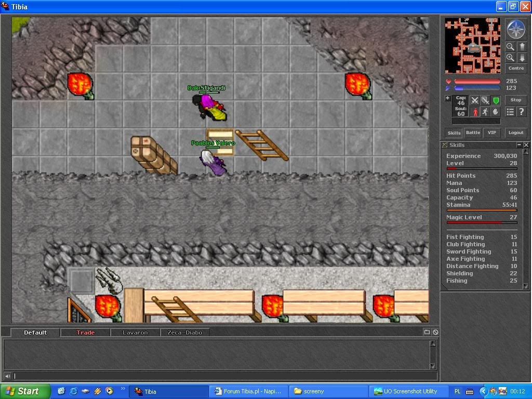The image size is (532, 399).
Task: Click the Stop button
Action: [x=516, y=100]
